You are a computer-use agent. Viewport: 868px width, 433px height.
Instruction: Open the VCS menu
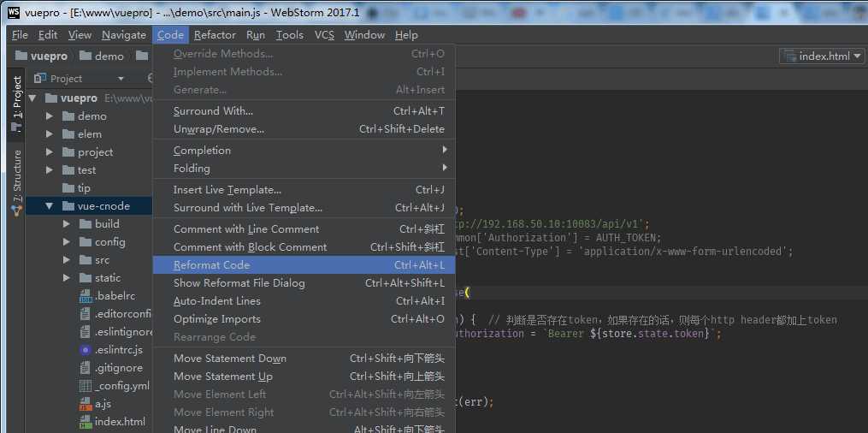click(x=324, y=35)
